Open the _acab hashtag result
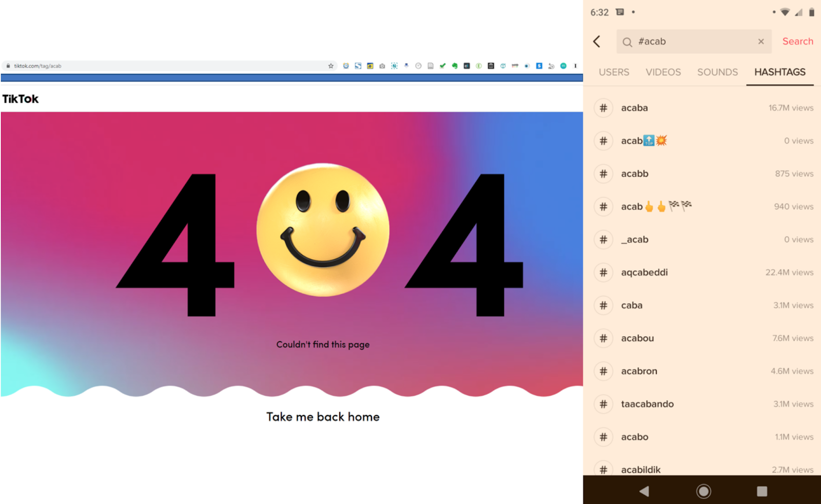821x504 pixels. tap(702, 239)
